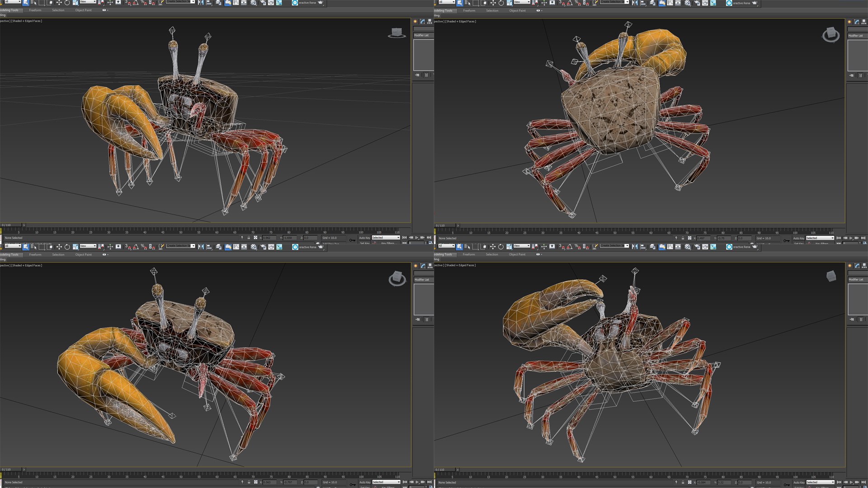Viewport: 868px width, 488px height.
Task: Toggle selection lock in top-left status bar
Action: pyautogui.click(x=249, y=238)
